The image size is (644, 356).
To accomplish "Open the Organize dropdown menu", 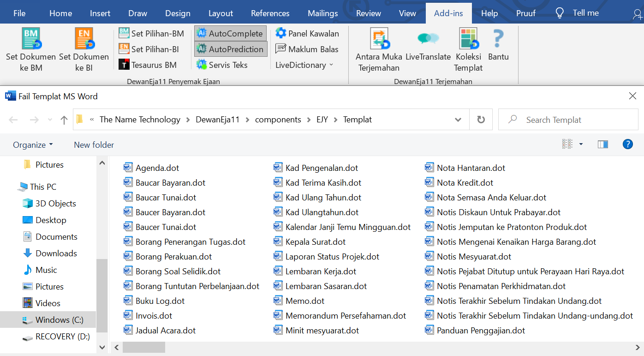I will (33, 145).
